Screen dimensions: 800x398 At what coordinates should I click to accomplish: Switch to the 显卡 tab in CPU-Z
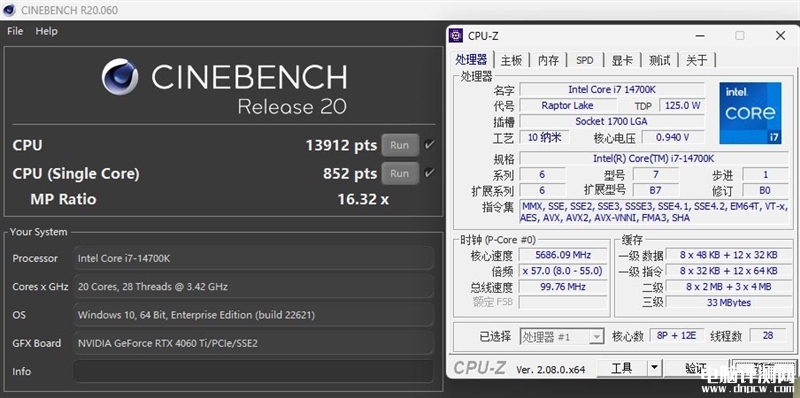(622, 60)
